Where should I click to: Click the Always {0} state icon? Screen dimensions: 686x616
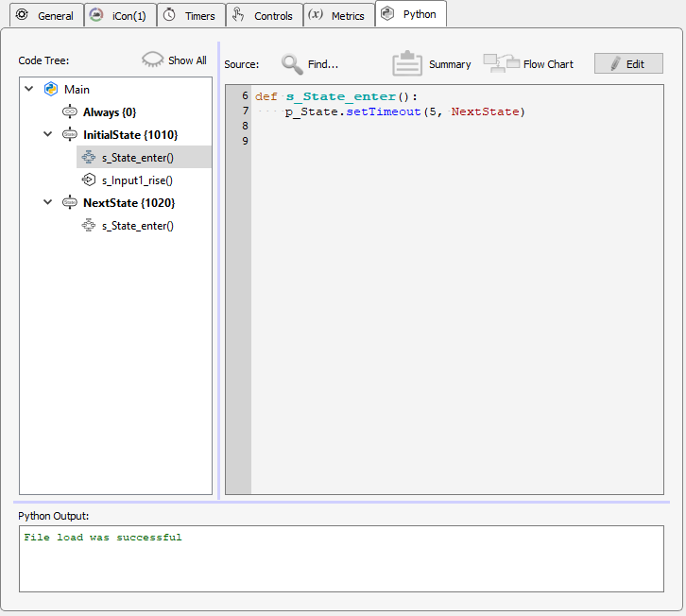pyautogui.click(x=69, y=112)
